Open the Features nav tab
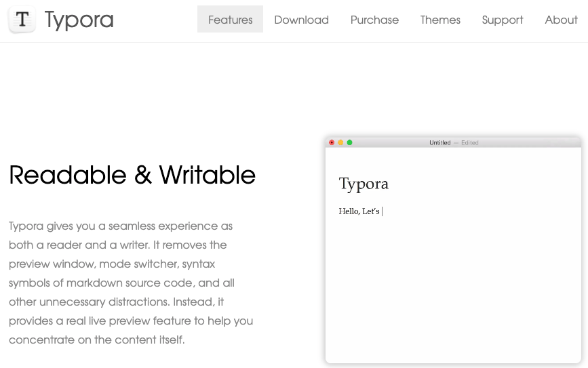 (230, 20)
